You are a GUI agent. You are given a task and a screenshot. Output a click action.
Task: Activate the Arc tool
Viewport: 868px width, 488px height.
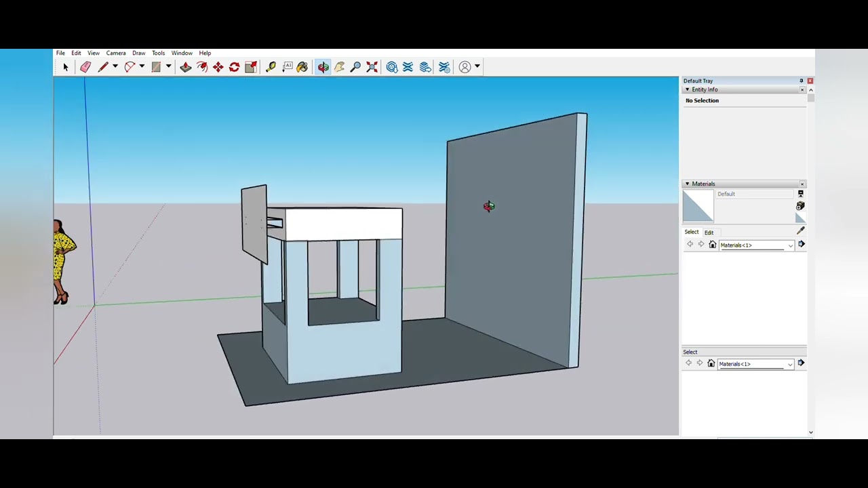coord(130,67)
